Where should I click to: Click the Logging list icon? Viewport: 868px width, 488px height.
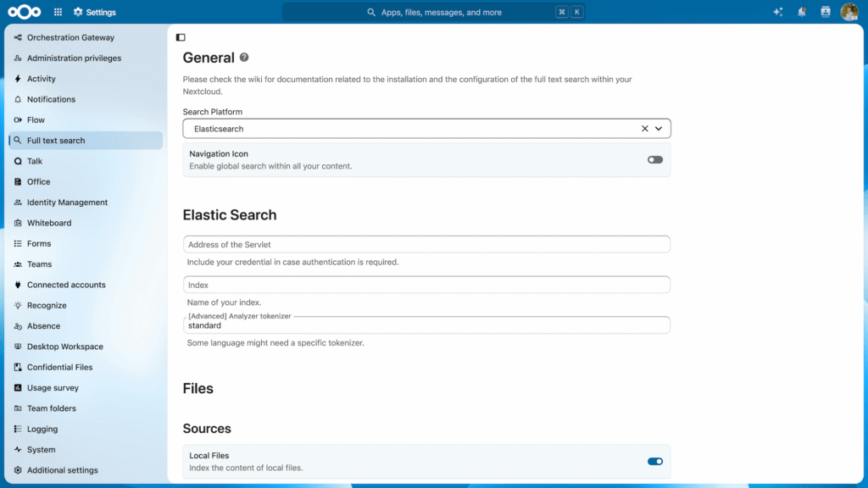[18, 430]
